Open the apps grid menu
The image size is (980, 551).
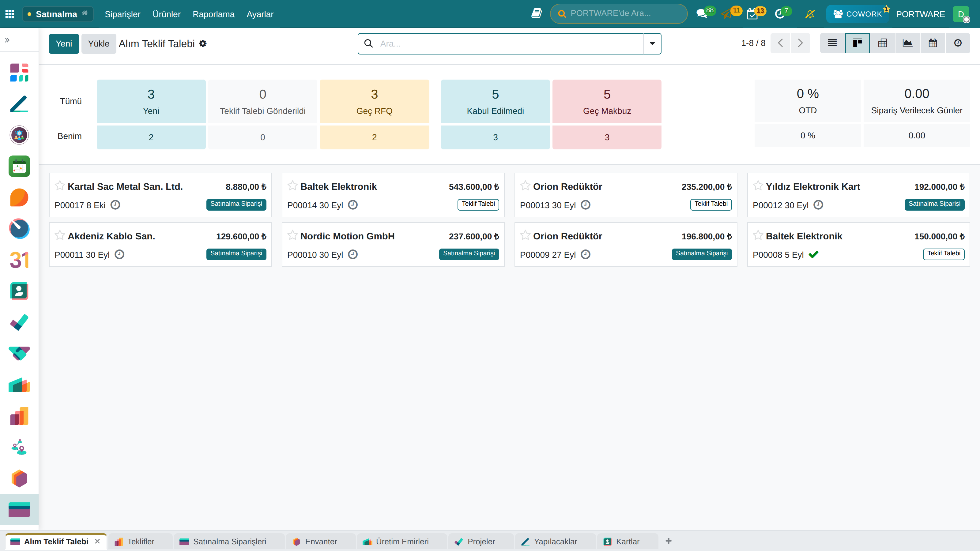(10, 14)
